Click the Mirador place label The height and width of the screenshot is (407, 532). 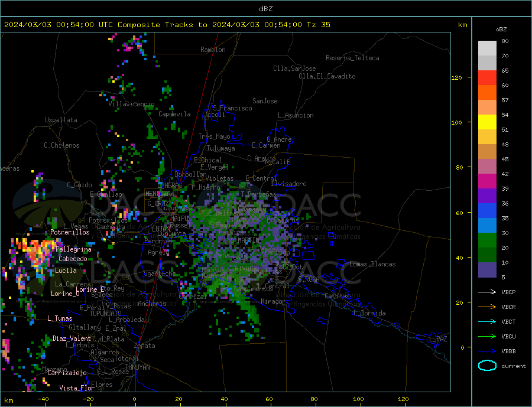tap(273, 301)
